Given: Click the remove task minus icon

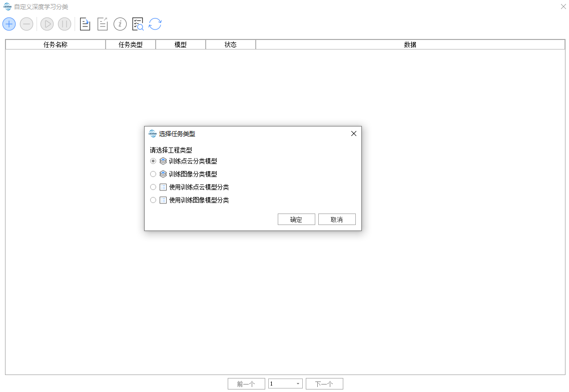Looking at the screenshot, I should [27, 24].
